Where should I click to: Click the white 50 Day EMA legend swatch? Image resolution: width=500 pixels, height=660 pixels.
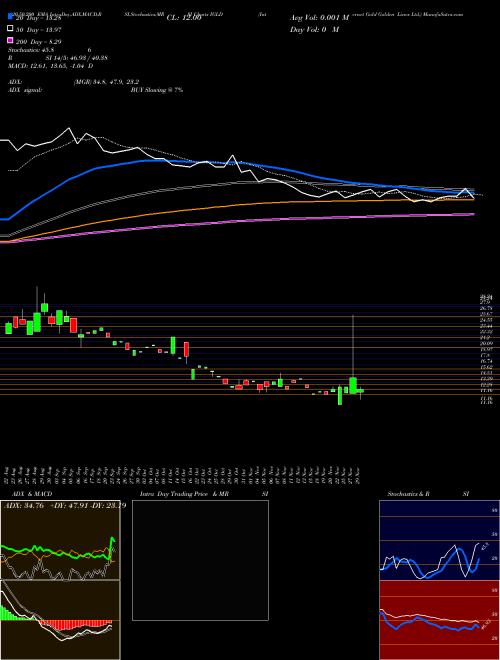10,29
